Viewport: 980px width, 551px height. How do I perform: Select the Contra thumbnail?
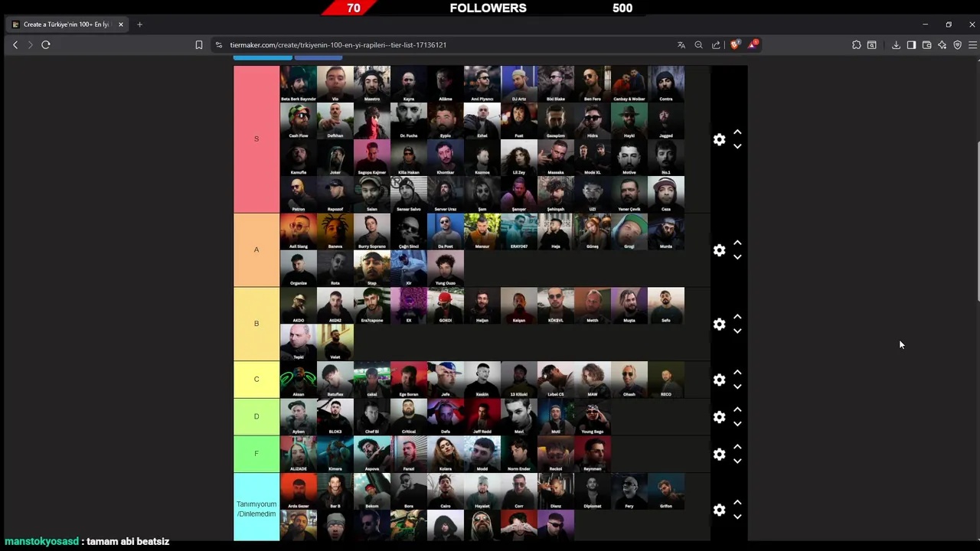pos(666,84)
